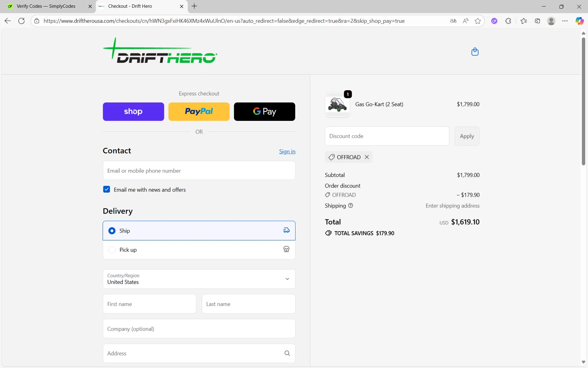Open the Country/Region dropdown
The image size is (588, 368).
click(x=199, y=279)
